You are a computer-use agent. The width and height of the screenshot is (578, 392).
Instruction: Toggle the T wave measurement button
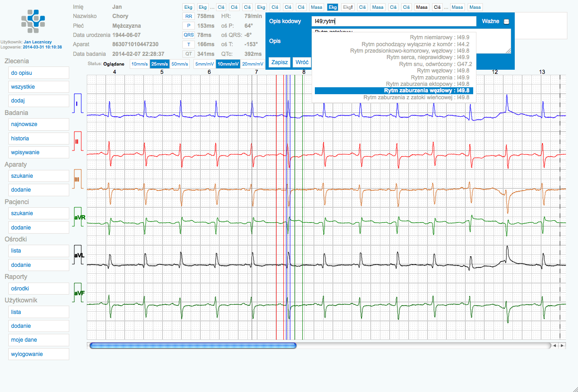point(188,44)
